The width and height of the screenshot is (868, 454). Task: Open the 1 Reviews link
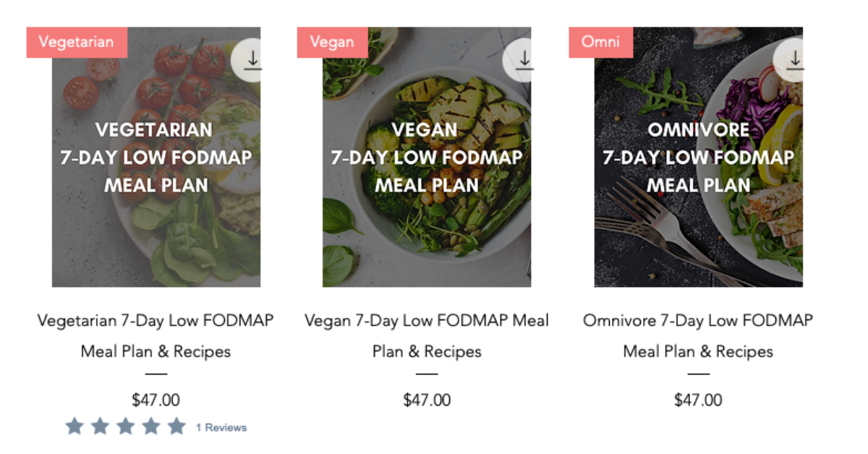point(221,427)
